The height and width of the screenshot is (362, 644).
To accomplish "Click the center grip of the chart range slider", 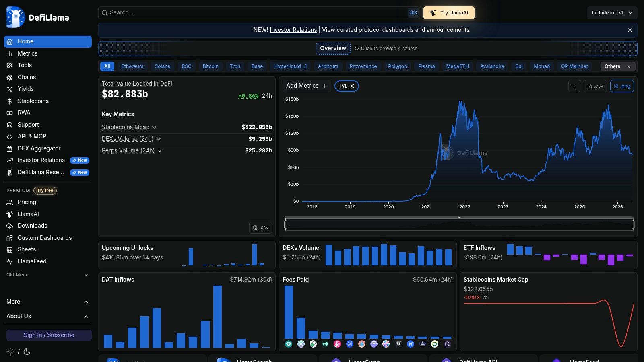I will point(459,218).
